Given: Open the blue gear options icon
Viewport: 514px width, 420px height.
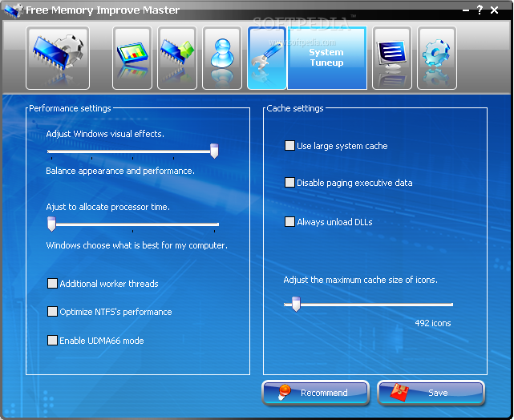Looking at the screenshot, I should tap(437, 58).
